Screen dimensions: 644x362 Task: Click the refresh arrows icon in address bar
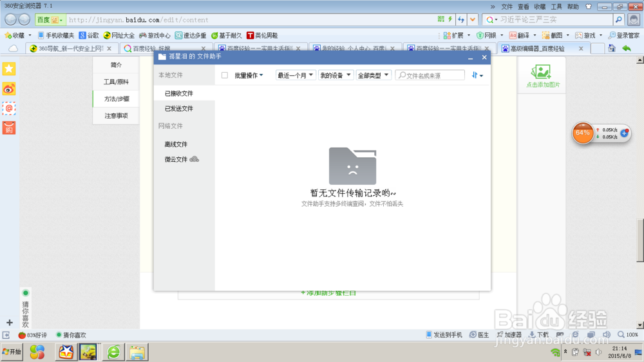click(x=461, y=19)
